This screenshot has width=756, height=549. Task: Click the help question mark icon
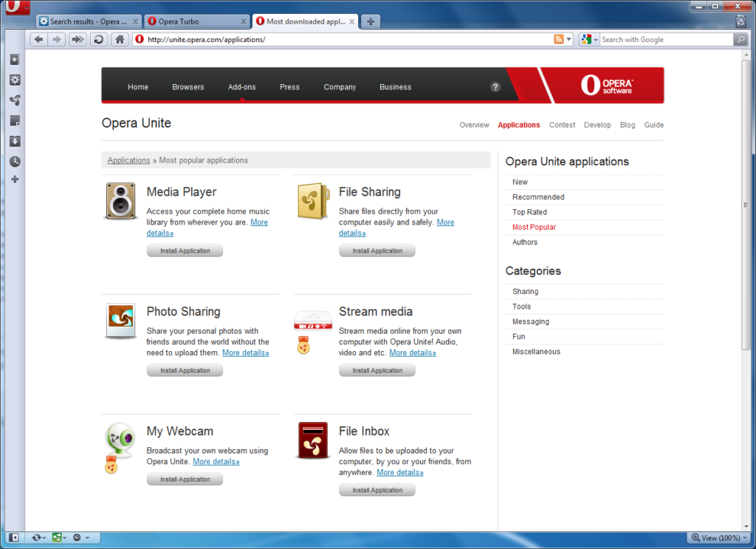click(495, 87)
